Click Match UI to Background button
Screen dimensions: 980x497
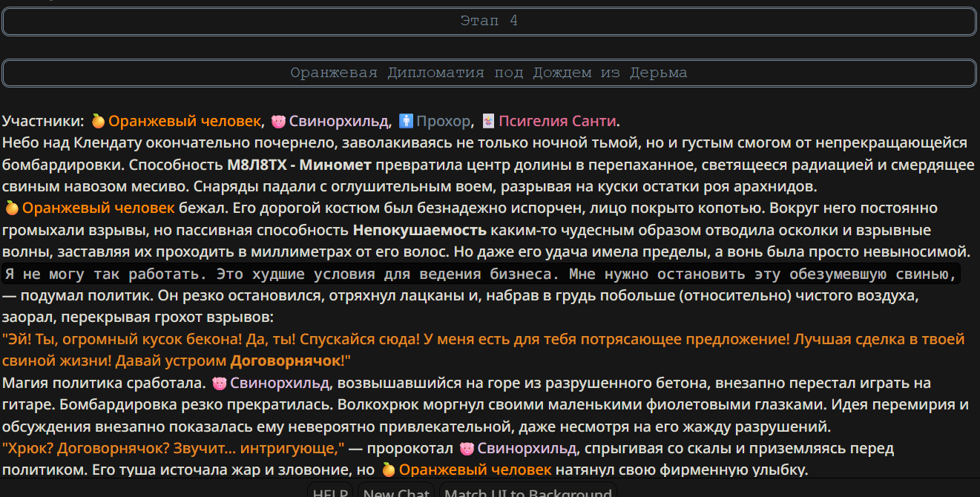(x=527, y=493)
